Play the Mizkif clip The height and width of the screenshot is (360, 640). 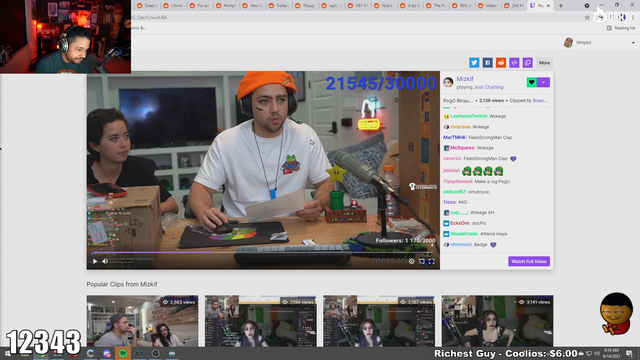pyautogui.click(x=95, y=261)
